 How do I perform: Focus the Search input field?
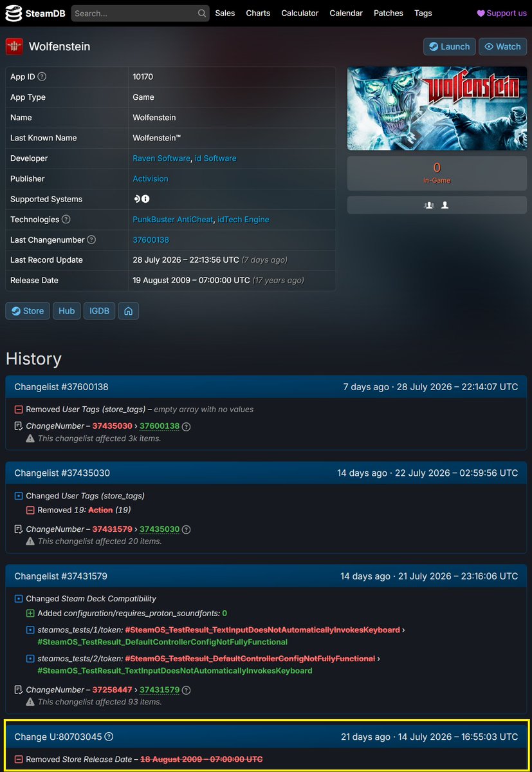140,14
